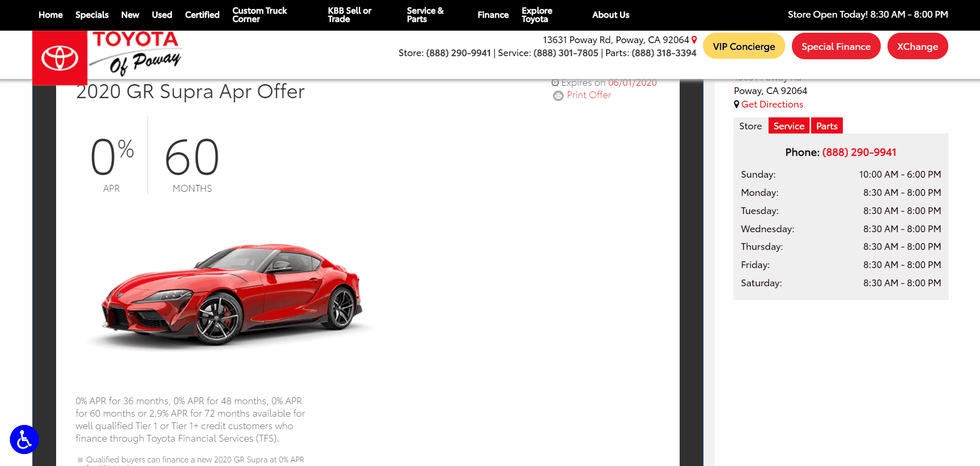The width and height of the screenshot is (980, 466).
Task: Click the Wednesday hours row
Action: (841, 229)
